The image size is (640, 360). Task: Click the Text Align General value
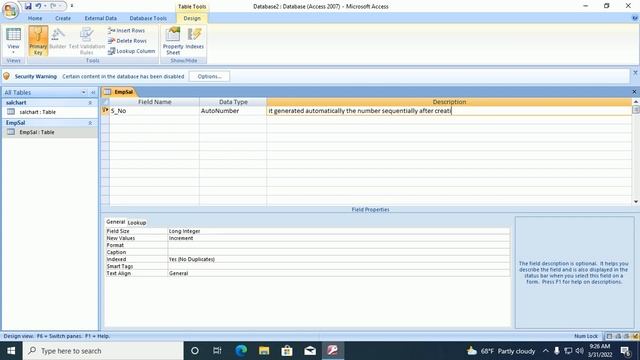click(x=339, y=273)
